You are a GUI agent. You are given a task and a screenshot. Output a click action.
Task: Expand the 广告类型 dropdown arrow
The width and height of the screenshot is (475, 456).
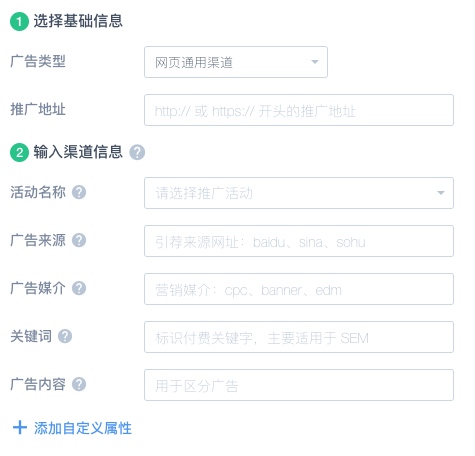click(315, 62)
